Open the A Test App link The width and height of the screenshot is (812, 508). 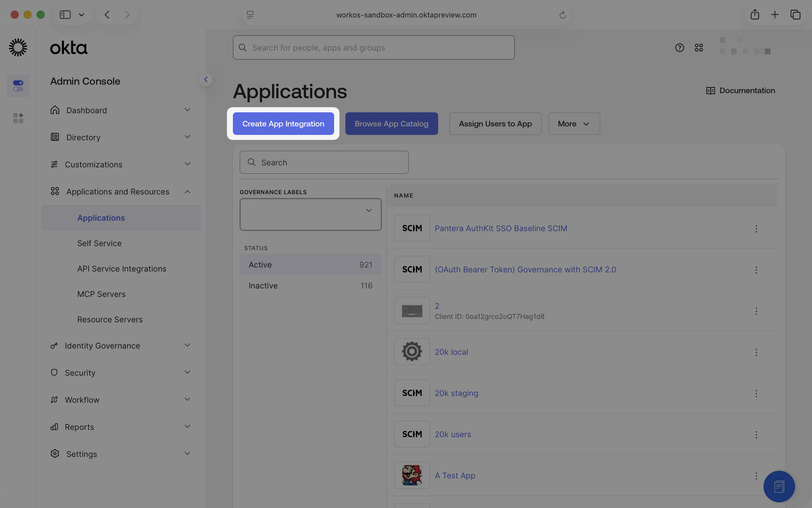tap(455, 476)
